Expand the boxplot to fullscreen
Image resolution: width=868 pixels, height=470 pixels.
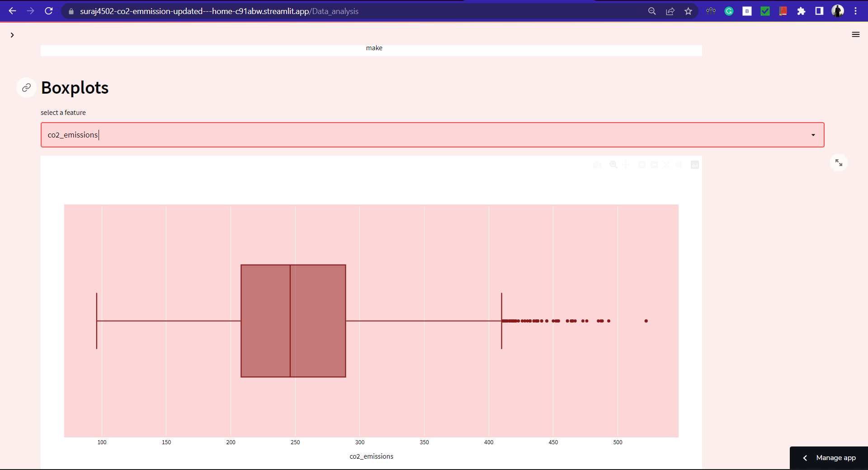[x=839, y=162]
